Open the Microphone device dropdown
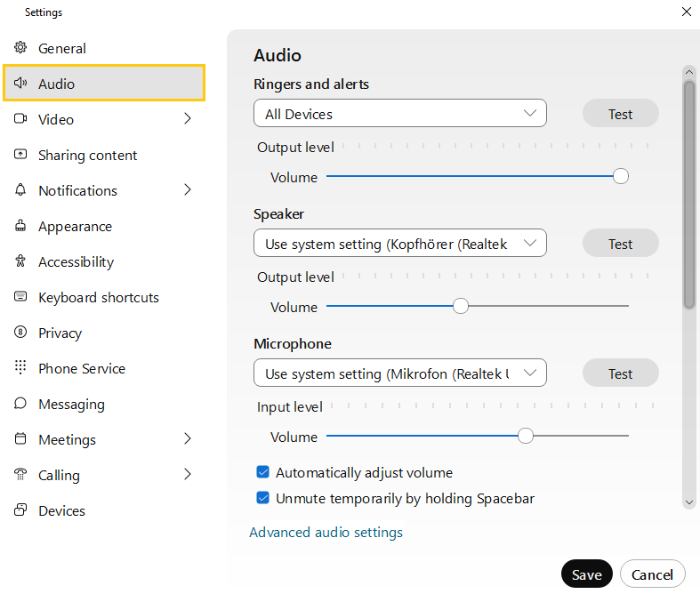The height and width of the screenshot is (602, 700). pyautogui.click(x=399, y=373)
